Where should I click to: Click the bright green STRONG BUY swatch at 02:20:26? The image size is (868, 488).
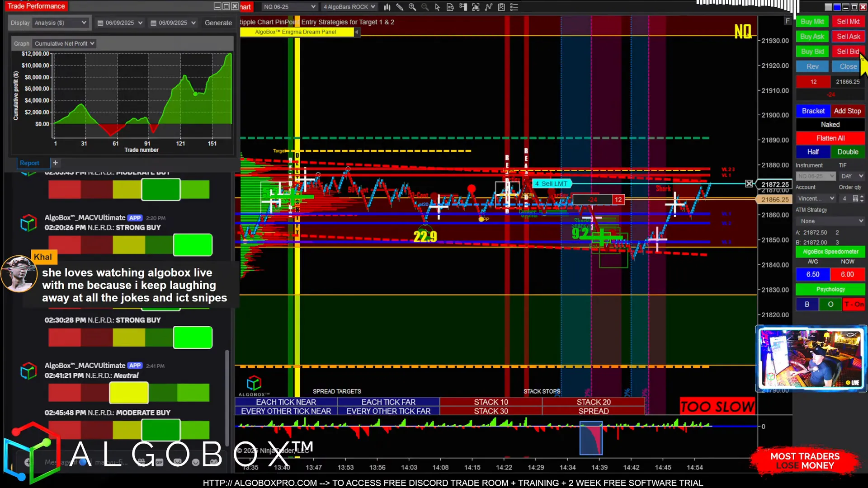[x=193, y=245]
